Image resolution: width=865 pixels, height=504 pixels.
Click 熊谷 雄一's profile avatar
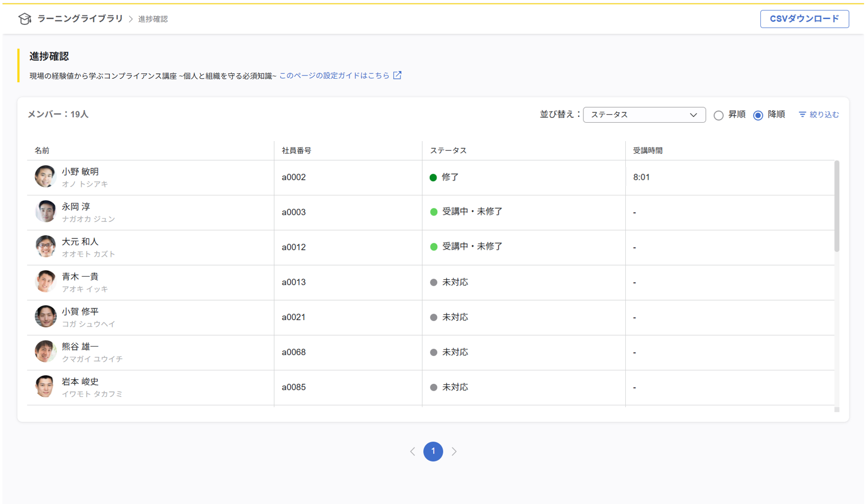[x=45, y=351]
